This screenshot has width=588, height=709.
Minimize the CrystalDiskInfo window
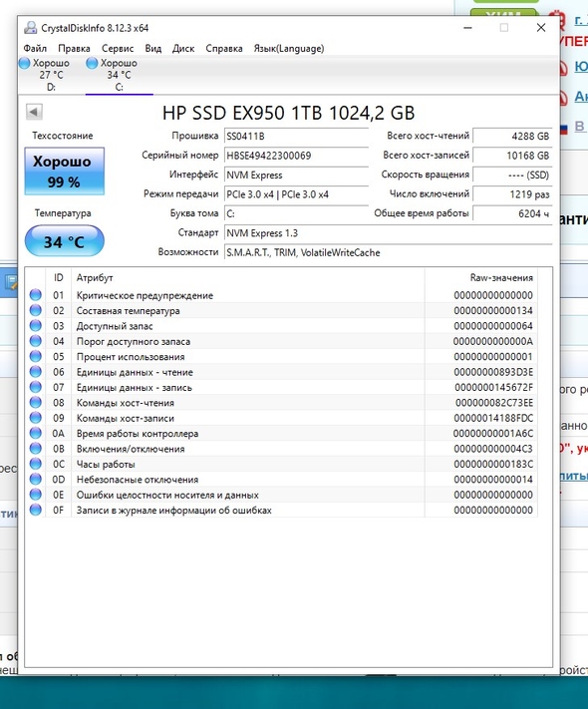(x=467, y=28)
